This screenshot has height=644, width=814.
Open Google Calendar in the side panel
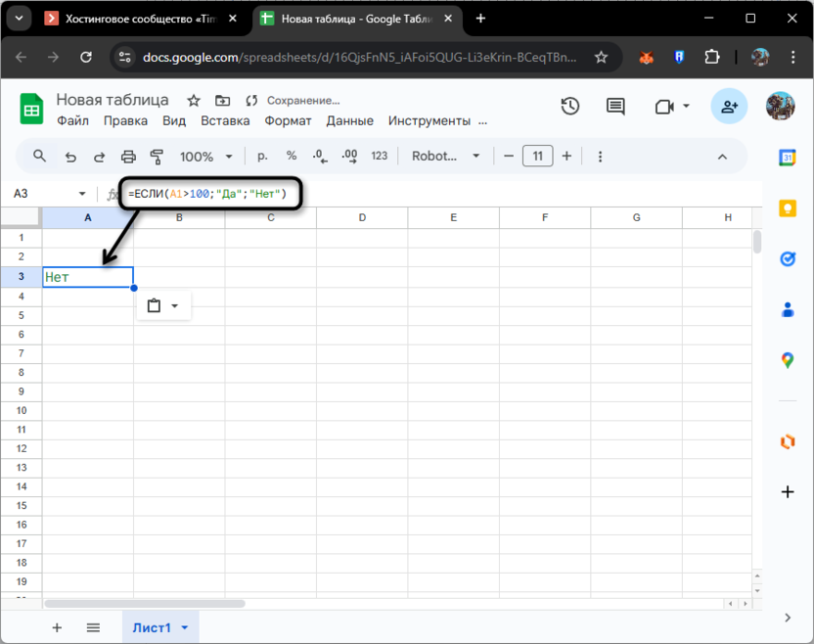pyautogui.click(x=788, y=156)
